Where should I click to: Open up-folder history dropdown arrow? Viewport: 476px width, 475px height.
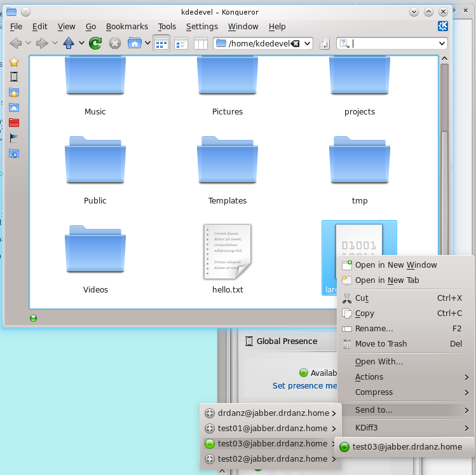coord(81,43)
